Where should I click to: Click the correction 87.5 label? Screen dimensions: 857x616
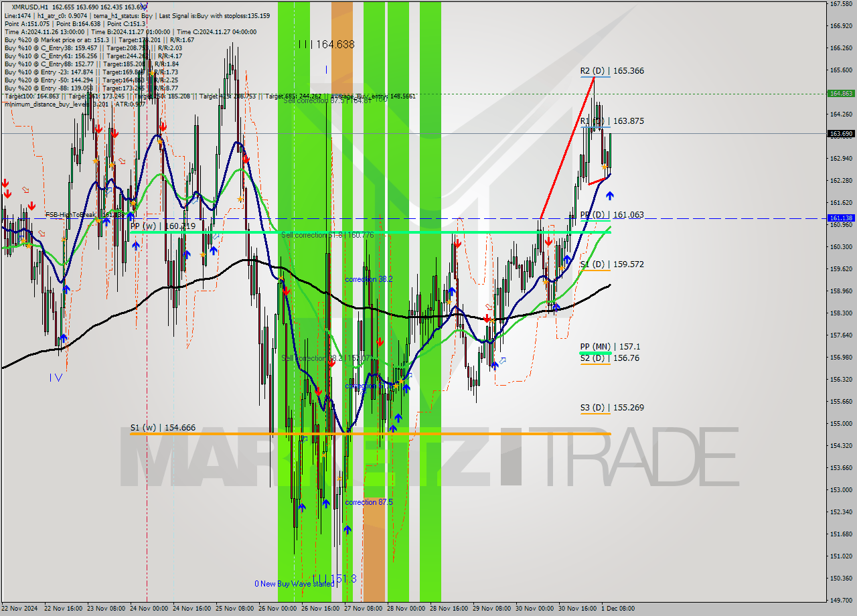pos(368,502)
